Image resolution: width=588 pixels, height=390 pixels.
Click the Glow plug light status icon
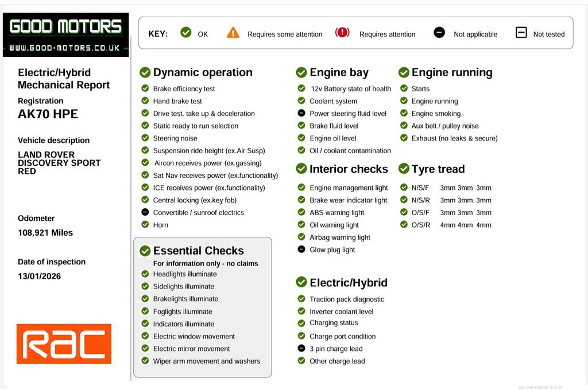[301, 249]
